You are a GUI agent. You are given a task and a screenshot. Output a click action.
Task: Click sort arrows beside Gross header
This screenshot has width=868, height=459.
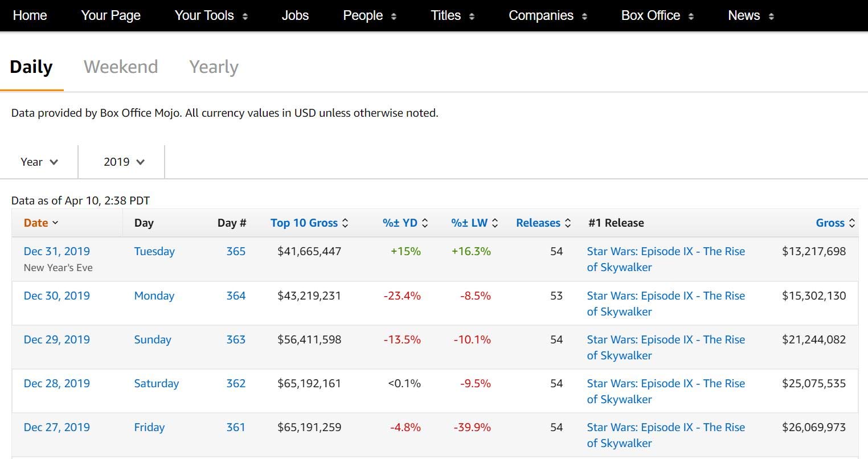[x=852, y=223]
